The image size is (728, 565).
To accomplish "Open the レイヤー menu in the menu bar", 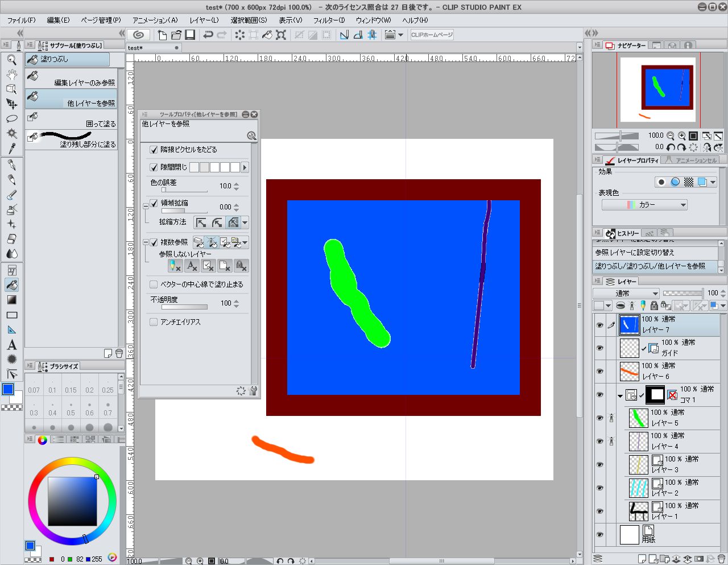I will pyautogui.click(x=204, y=20).
